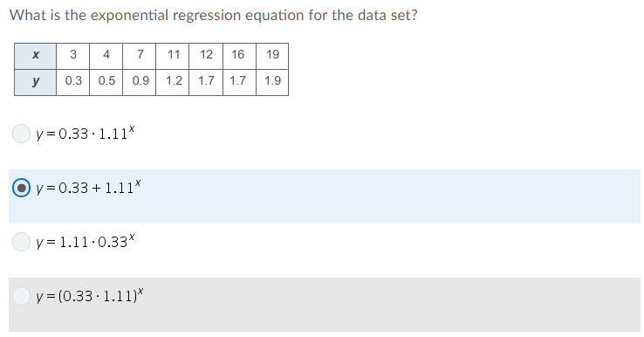
Task: Click the question text about exponential regression
Action: pos(214,15)
